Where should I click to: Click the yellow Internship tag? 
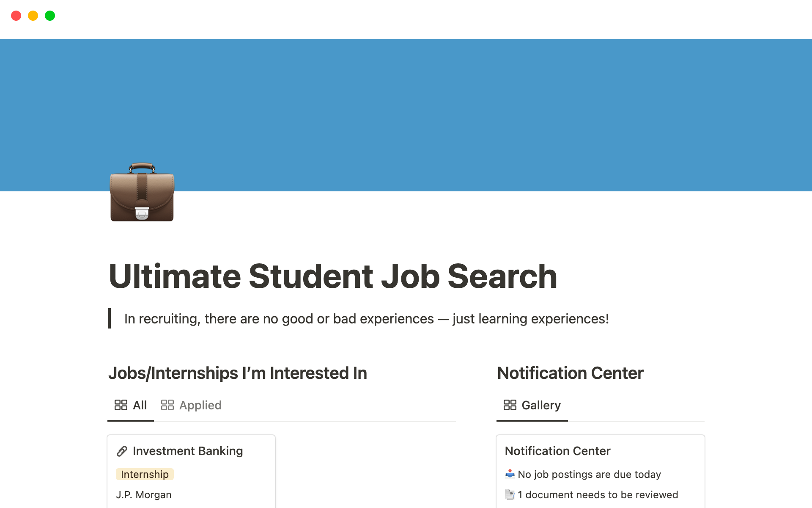click(x=145, y=475)
